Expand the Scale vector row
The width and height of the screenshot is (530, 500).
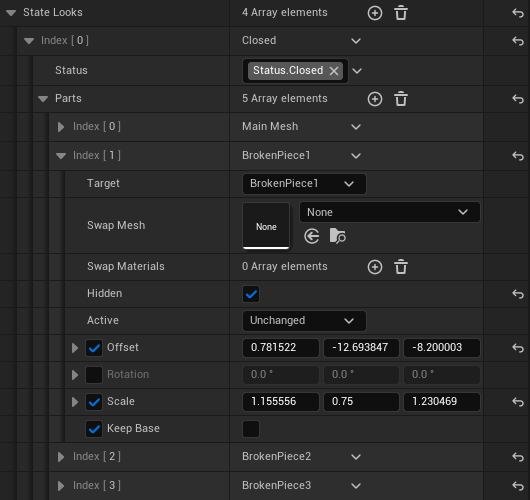[75, 402]
